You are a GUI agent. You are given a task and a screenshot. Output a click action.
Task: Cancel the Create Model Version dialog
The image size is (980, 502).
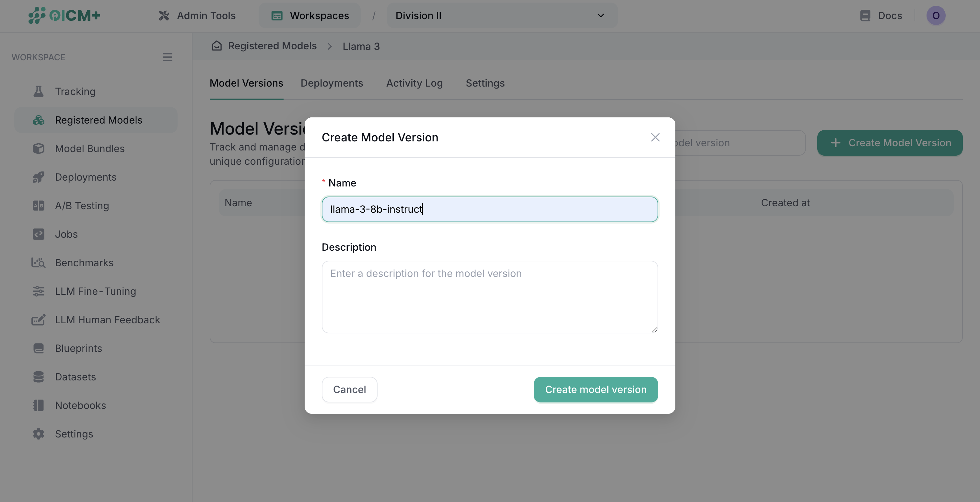[349, 389]
